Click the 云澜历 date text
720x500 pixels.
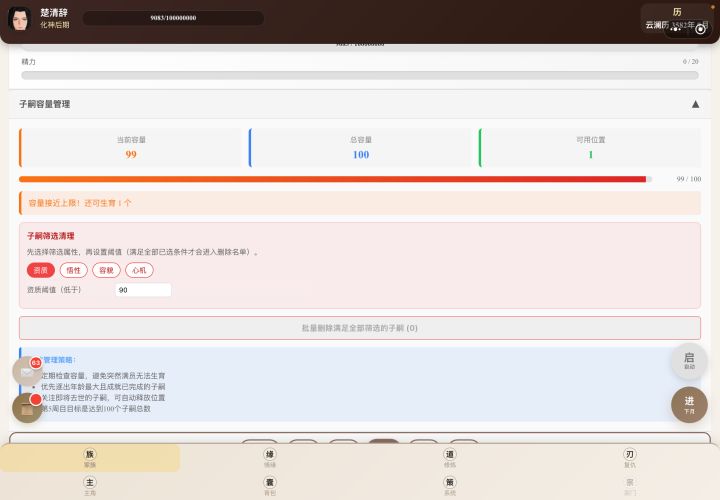tap(677, 25)
